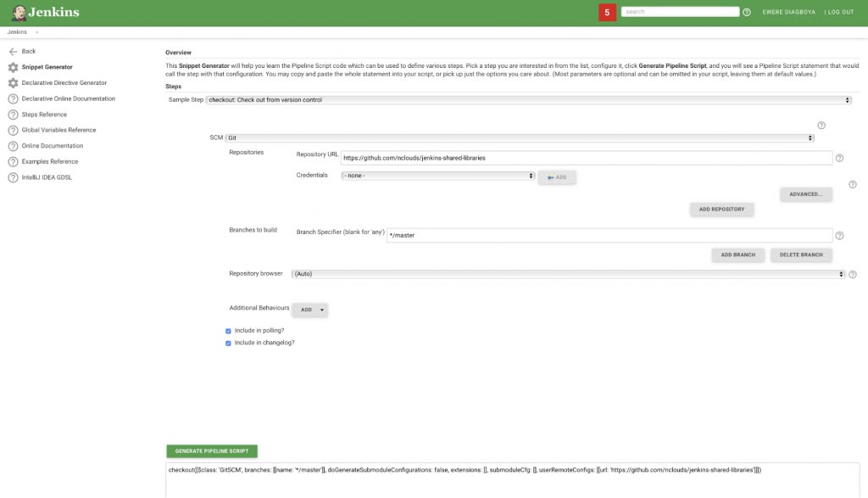Click the Declarative Directive Generator gear icon
868x498 pixels.
[13, 83]
